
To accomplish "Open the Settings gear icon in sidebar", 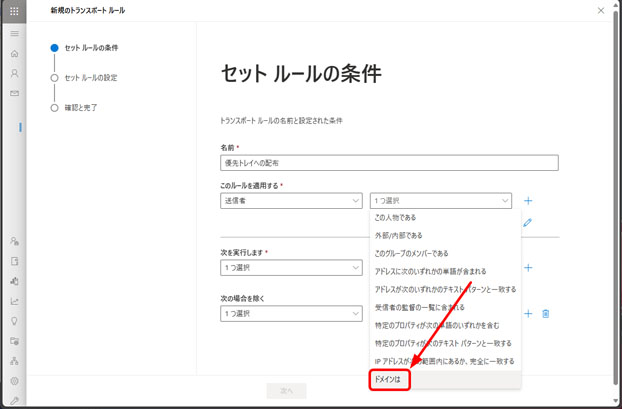I will pos(15,381).
